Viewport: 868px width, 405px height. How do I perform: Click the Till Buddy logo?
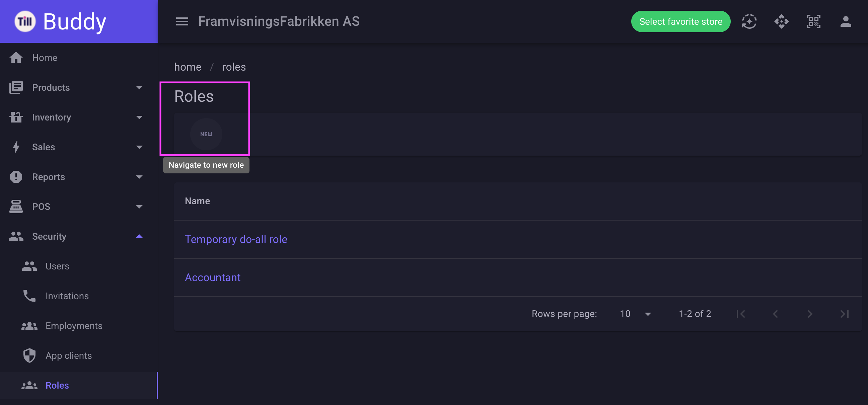(x=61, y=21)
